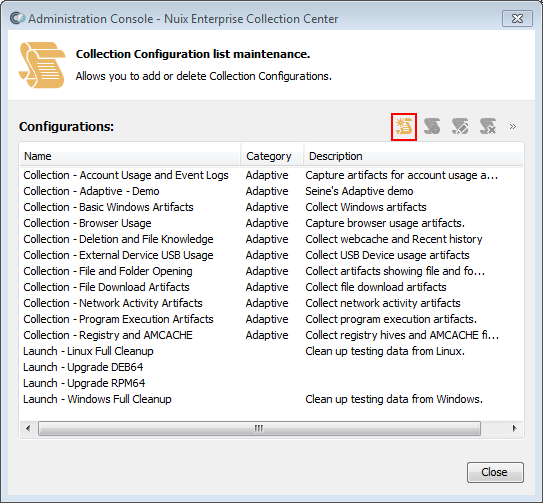Click the horizontal scrollbar thumb
Image resolution: width=543 pixels, height=503 pixels.
[259, 429]
